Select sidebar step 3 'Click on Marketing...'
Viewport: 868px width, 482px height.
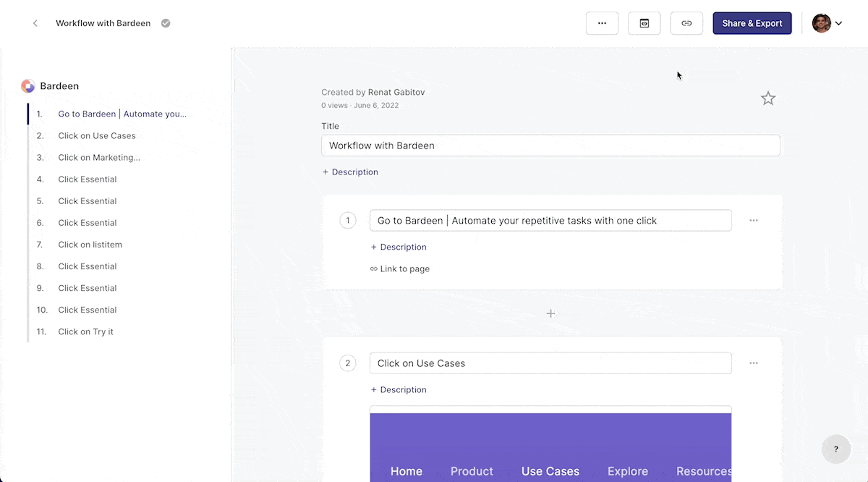tap(99, 157)
